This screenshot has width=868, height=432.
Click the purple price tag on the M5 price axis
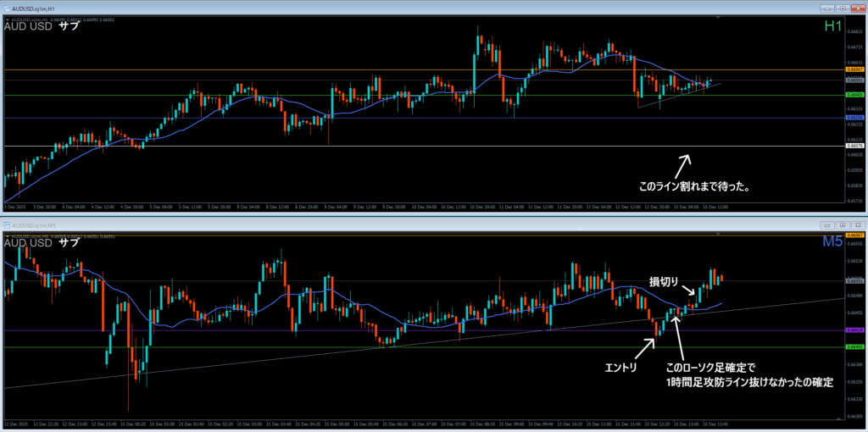(854, 330)
